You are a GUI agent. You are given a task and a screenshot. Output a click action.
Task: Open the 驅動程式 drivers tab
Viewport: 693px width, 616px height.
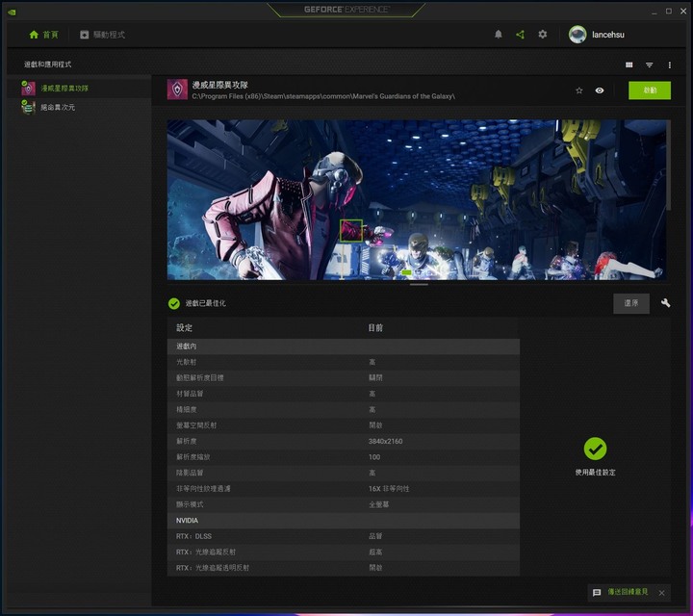[x=102, y=35]
